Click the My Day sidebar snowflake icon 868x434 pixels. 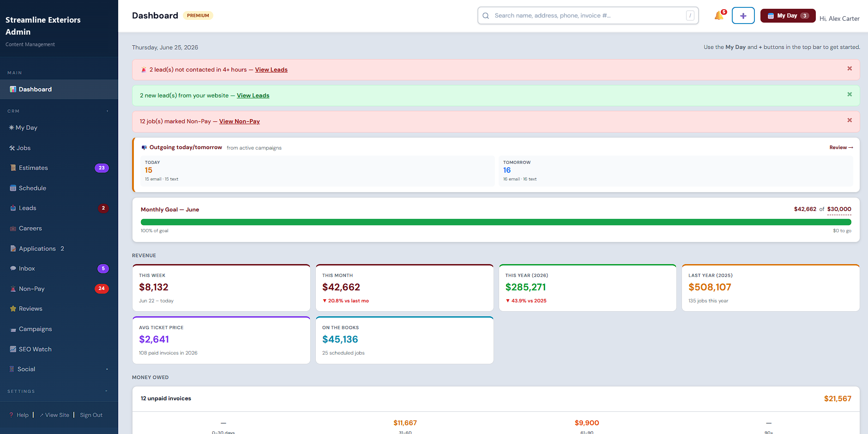point(12,127)
